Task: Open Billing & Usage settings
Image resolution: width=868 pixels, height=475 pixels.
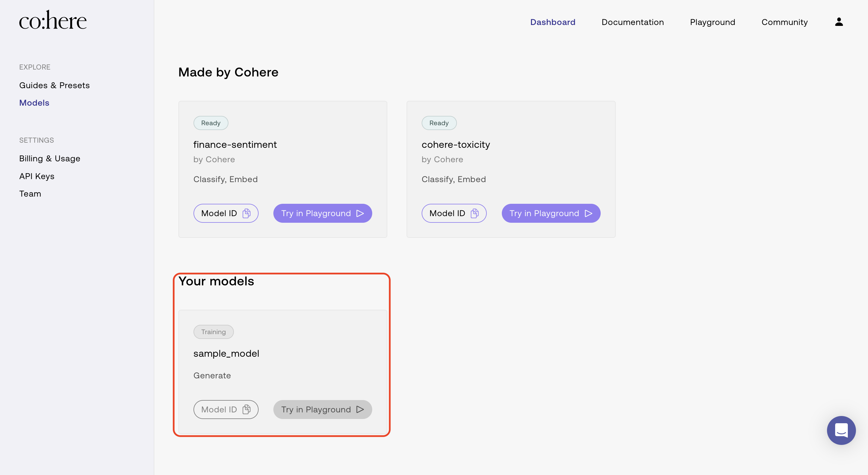Action: (49, 159)
